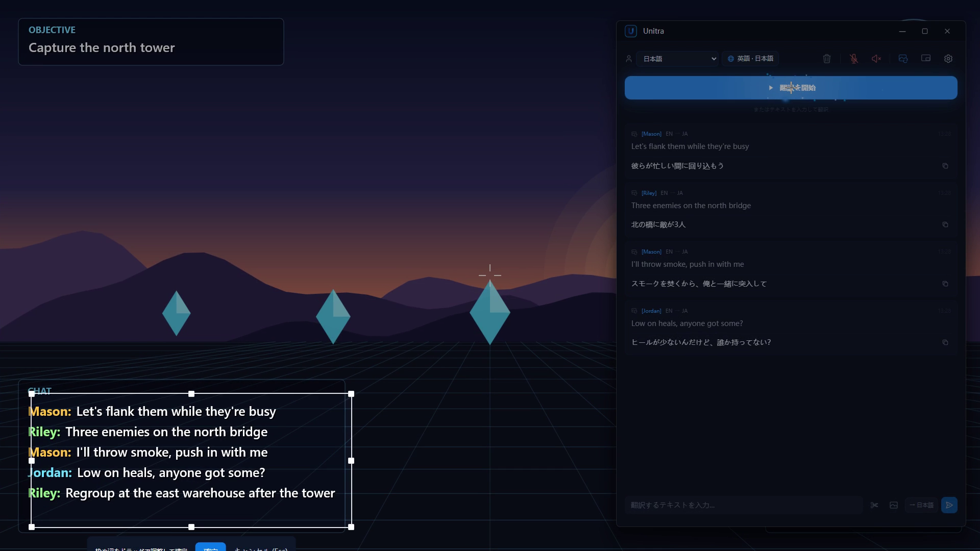Start translation with the 翻訳を開始 button
The height and width of the screenshot is (551, 980).
click(x=791, y=88)
